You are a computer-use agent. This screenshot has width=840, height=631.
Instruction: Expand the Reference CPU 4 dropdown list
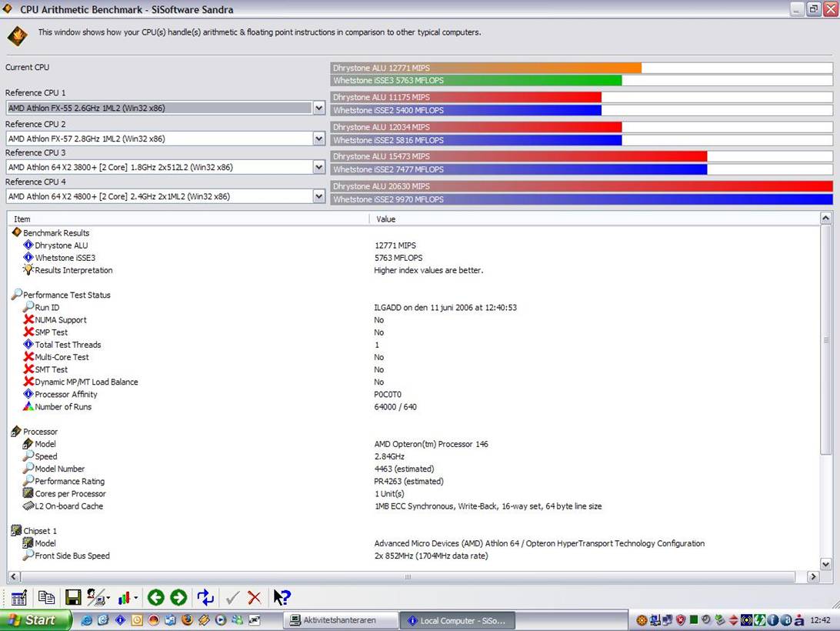318,196
